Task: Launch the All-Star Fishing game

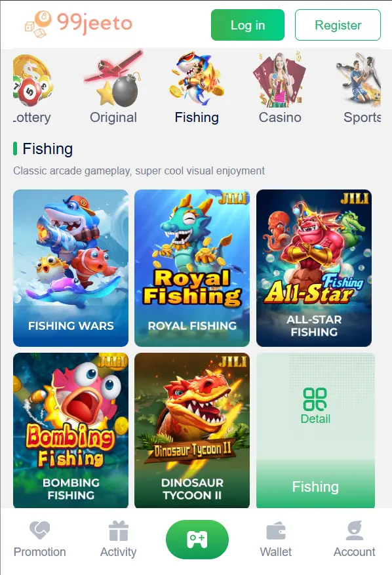Action: point(314,268)
